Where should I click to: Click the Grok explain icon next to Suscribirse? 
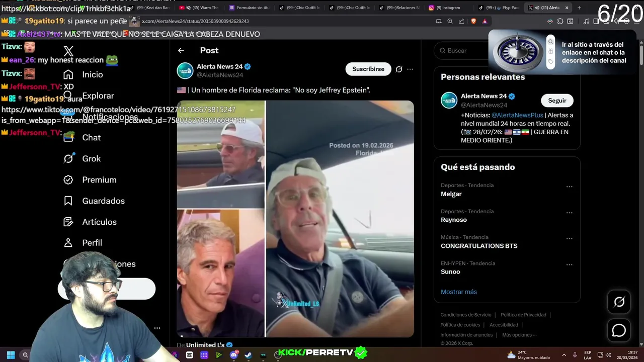click(x=399, y=69)
